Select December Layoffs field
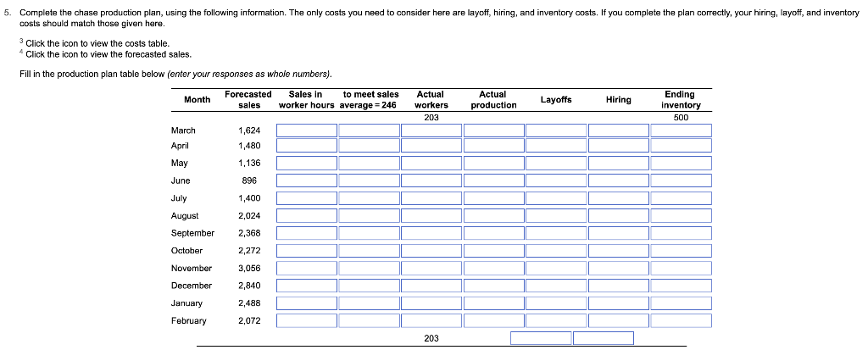 click(x=556, y=286)
